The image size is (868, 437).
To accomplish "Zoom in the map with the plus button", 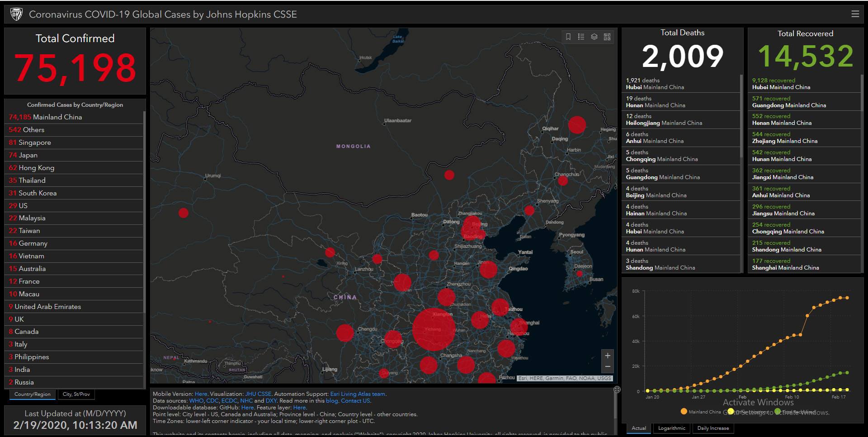I will (x=608, y=356).
